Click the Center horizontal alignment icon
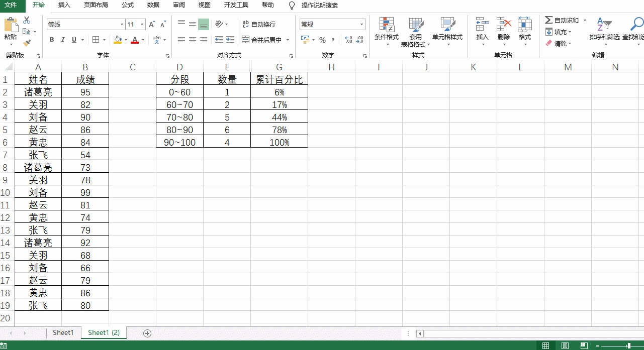This screenshot has width=644, height=350. (x=192, y=40)
